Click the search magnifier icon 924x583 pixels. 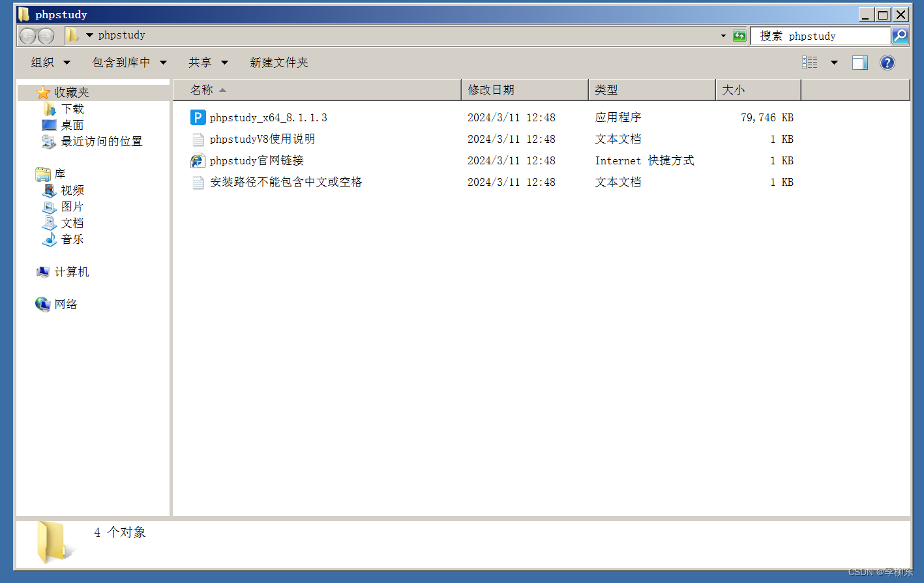click(900, 35)
